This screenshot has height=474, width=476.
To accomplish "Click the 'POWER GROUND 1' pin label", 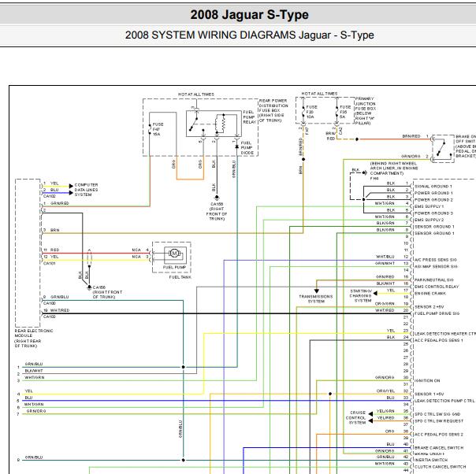I will (x=433, y=193).
